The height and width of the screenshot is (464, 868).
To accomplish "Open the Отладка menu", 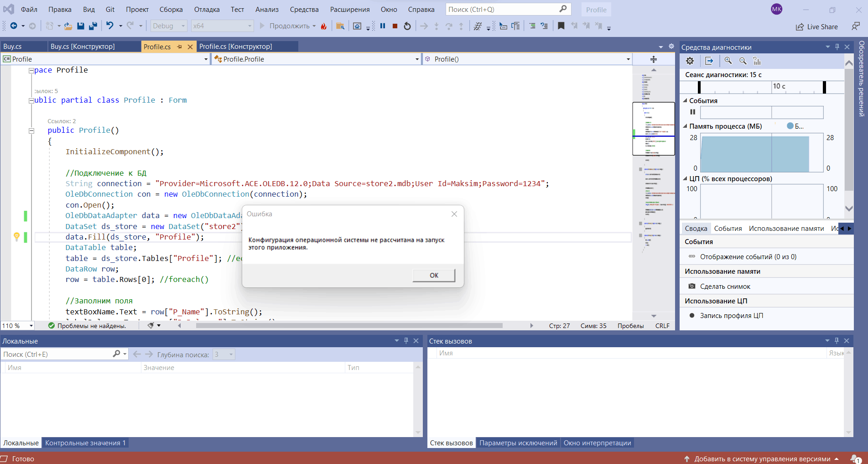I will click(x=207, y=9).
